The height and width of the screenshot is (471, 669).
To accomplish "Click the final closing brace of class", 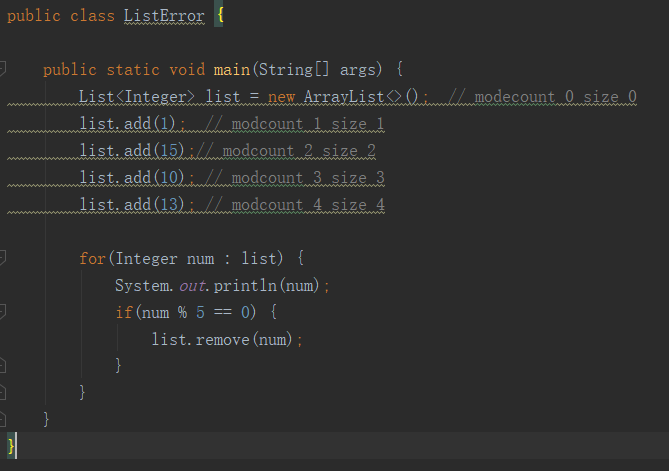I will [x=11, y=446].
